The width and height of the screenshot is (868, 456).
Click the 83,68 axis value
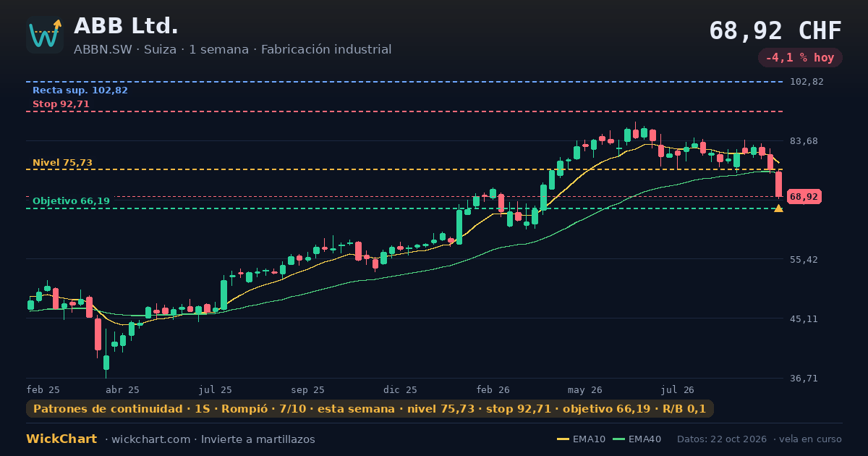click(804, 141)
